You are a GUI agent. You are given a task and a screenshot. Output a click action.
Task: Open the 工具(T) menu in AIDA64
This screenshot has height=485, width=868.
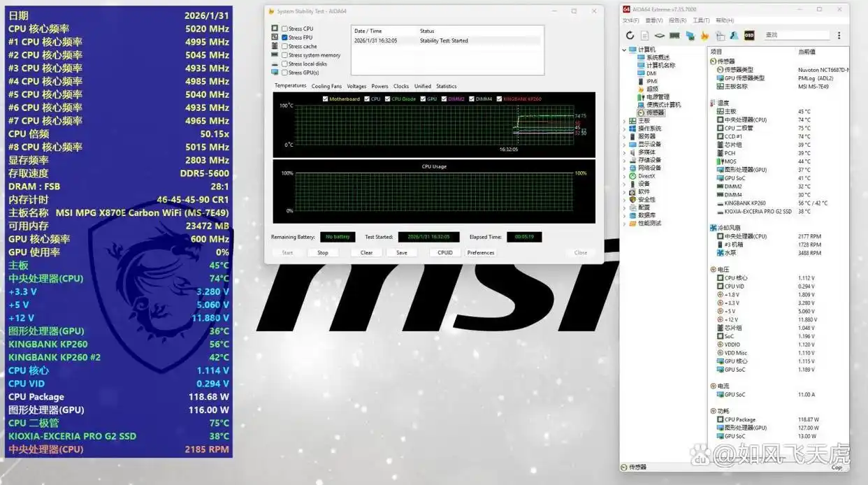(x=700, y=20)
